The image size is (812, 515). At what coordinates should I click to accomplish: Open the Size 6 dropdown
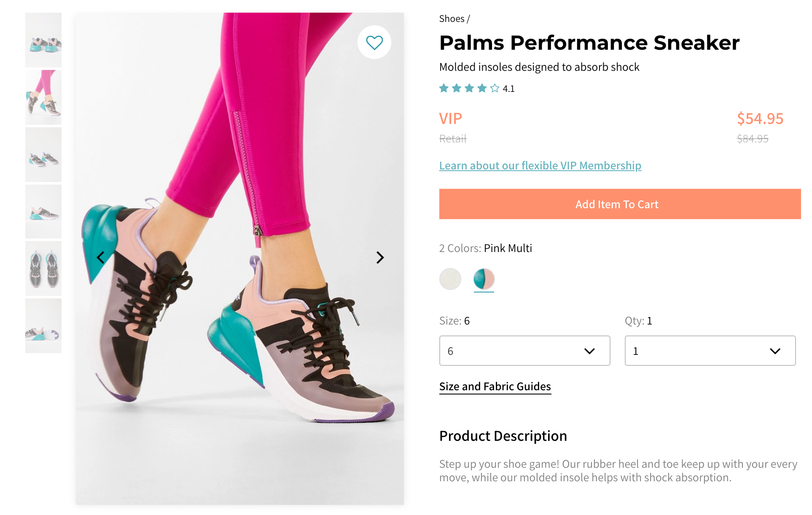tap(524, 351)
